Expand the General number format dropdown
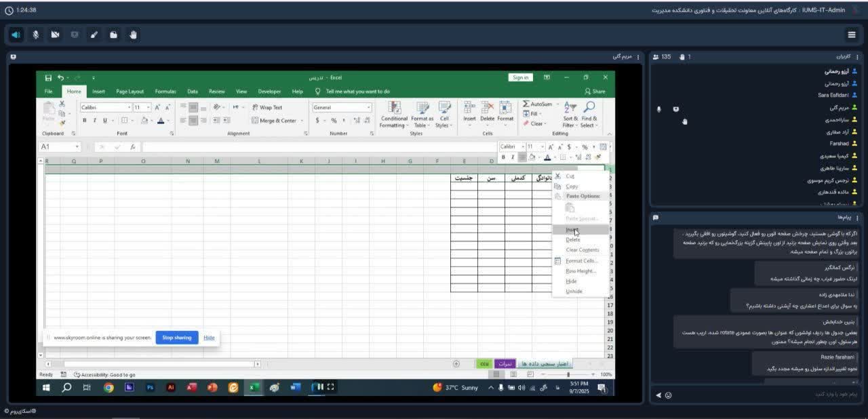 (369, 108)
